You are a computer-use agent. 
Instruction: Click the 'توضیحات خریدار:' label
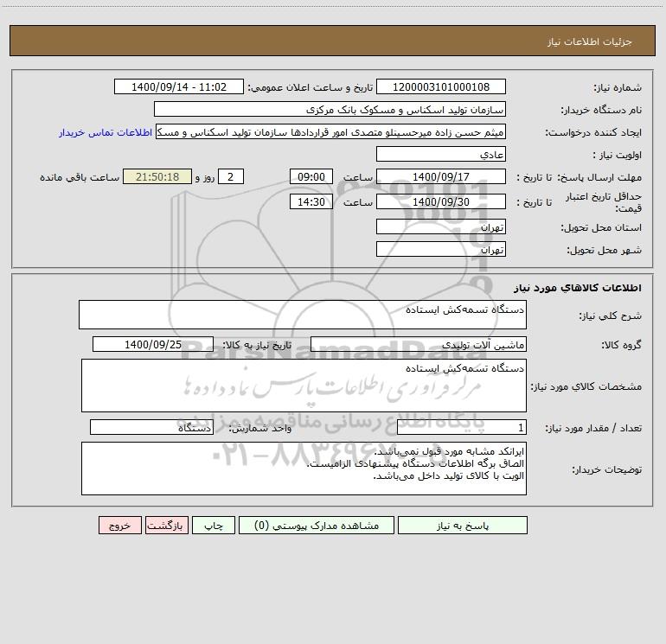(x=606, y=469)
